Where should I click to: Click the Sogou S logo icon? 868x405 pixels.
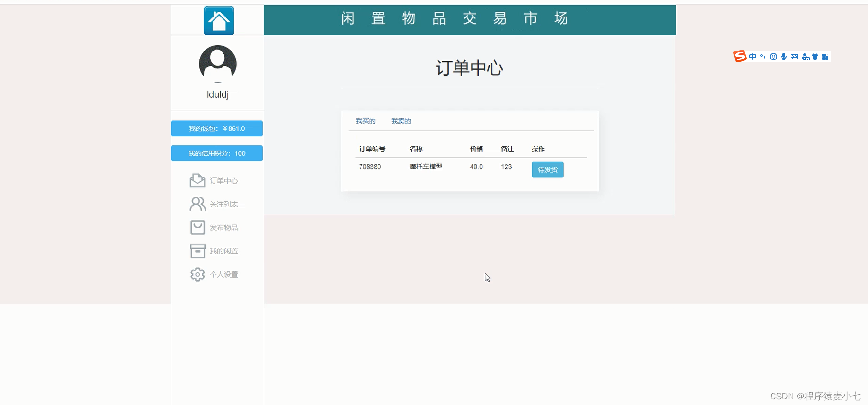[740, 57]
